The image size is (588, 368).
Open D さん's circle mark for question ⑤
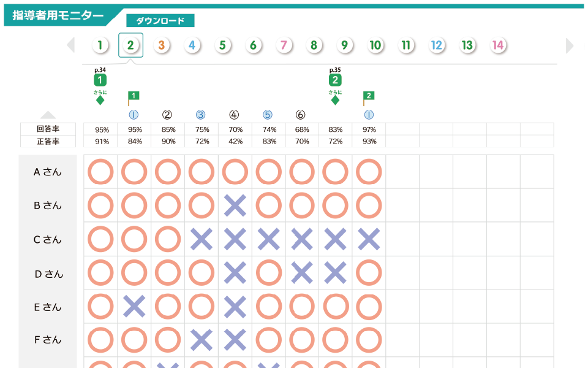(x=268, y=272)
